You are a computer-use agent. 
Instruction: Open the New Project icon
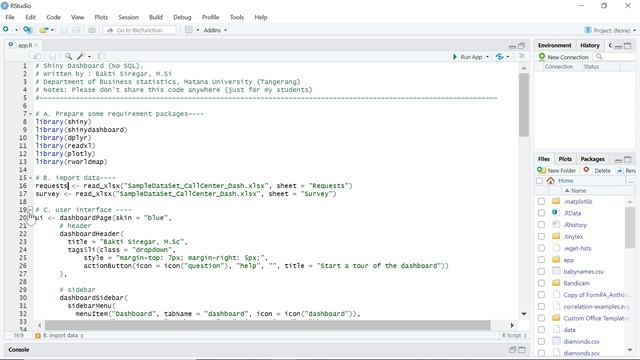[x=27, y=30]
